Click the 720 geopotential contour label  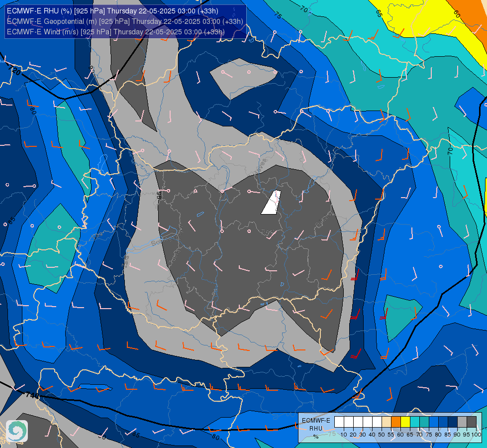point(14,71)
